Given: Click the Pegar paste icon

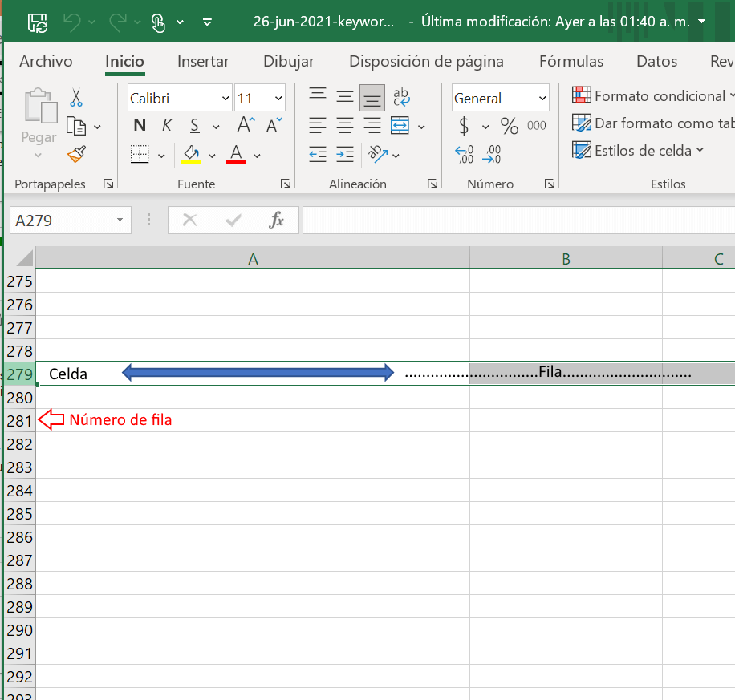Looking at the screenshot, I should point(40,106).
